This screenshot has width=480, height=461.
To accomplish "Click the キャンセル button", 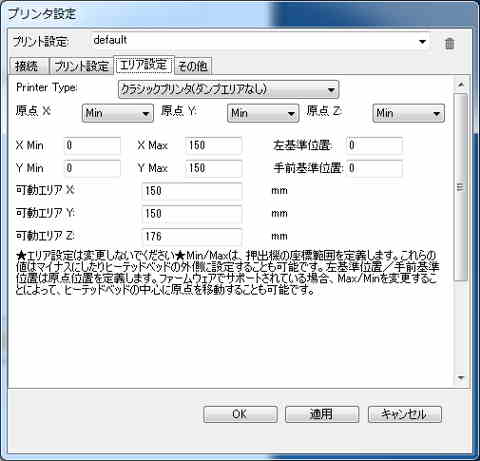I will point(405,414).
